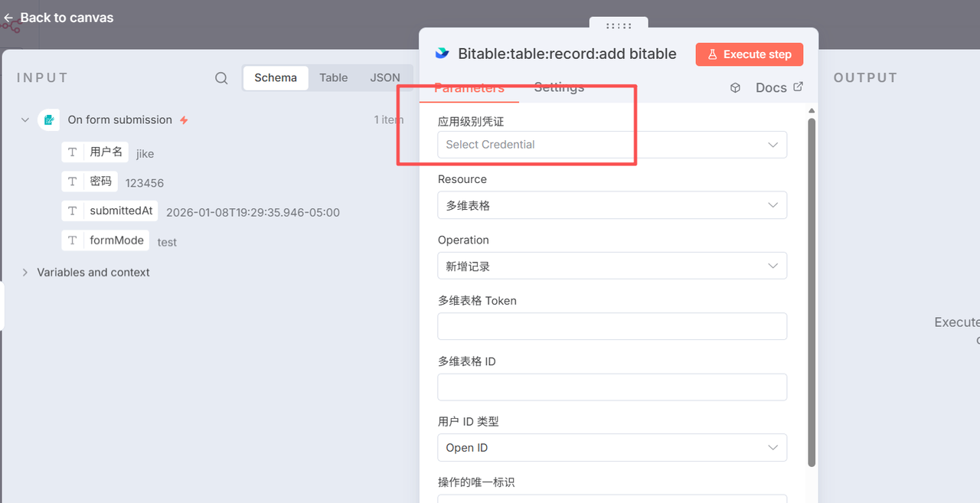This screenshot has height=503, width=980.
Task: Click the Back to canvas link
Action: tap(59, 18)
